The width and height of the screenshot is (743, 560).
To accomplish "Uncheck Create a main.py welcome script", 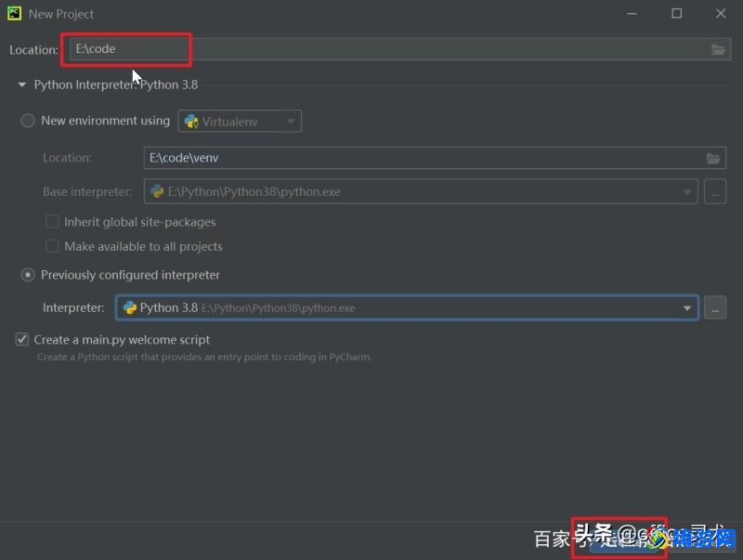I will click(22, 340).
